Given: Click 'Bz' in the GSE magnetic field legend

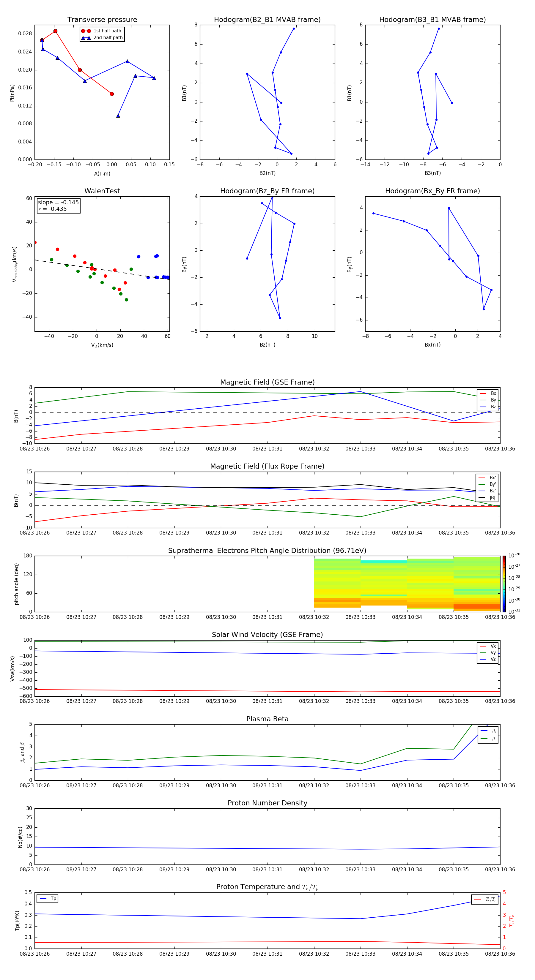Looking at the screenshot, I should tap(493, 407).
